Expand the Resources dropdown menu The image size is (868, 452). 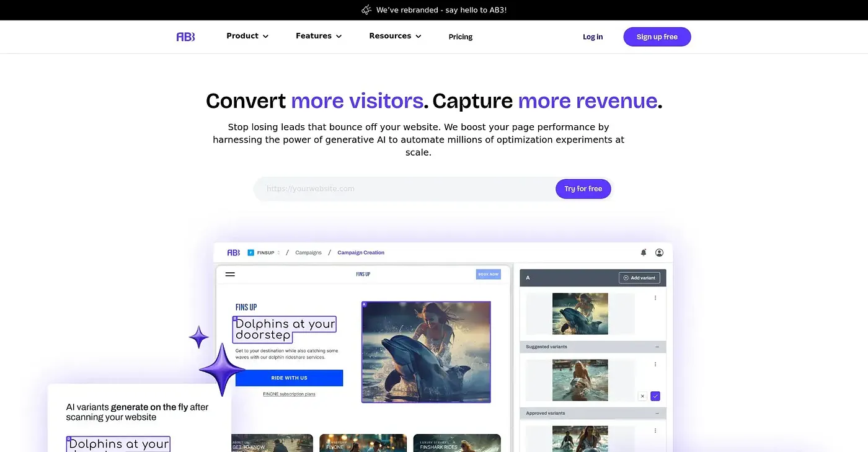pyautogui.click(x=395, y=36)
